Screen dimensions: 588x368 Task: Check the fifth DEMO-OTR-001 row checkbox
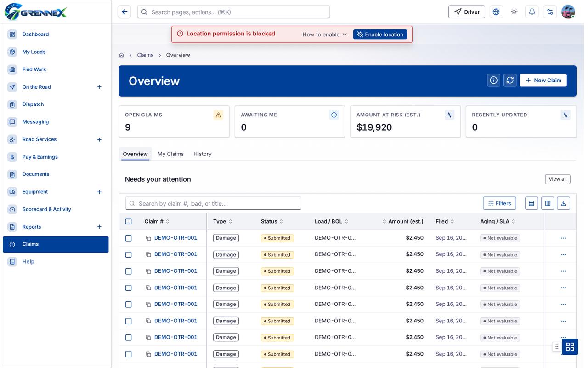tap(128, 305)
